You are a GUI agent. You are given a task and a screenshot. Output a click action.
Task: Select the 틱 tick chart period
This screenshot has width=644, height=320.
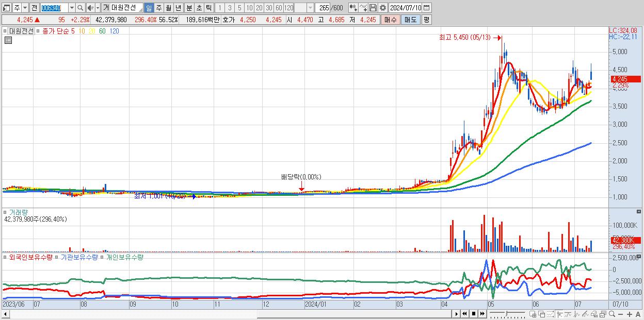(x=208, y=8)
